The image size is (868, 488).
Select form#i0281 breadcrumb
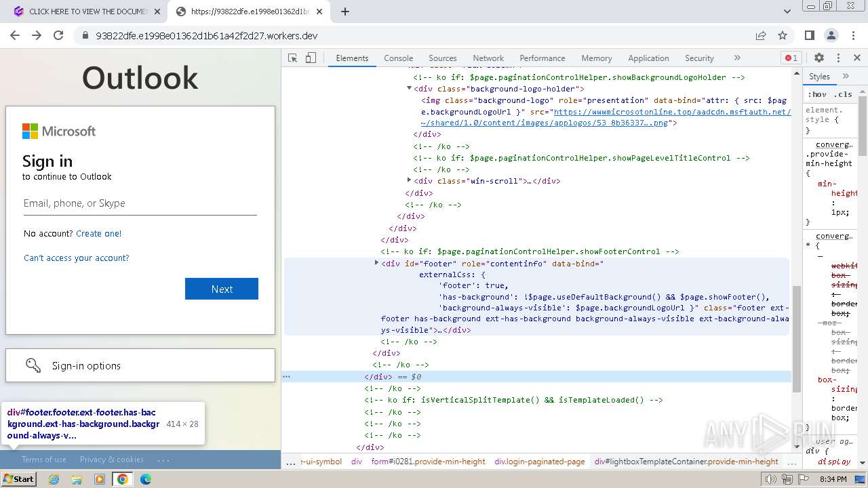click(428, 462)
